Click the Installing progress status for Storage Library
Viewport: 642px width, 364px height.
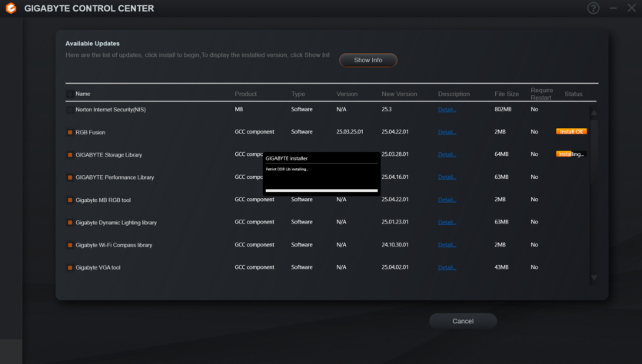[571, 154]
